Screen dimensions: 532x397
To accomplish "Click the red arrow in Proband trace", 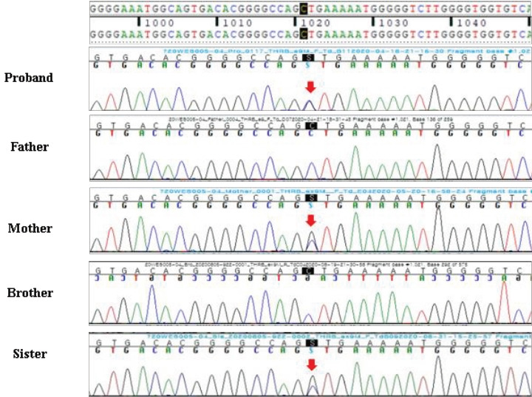I will tap(310, 87).
